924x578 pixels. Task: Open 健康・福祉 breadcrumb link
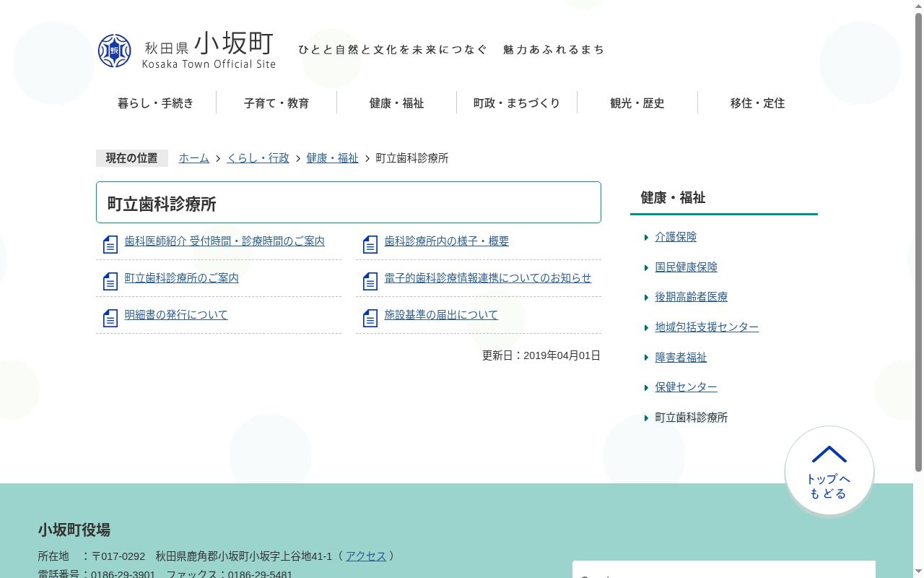332,158
